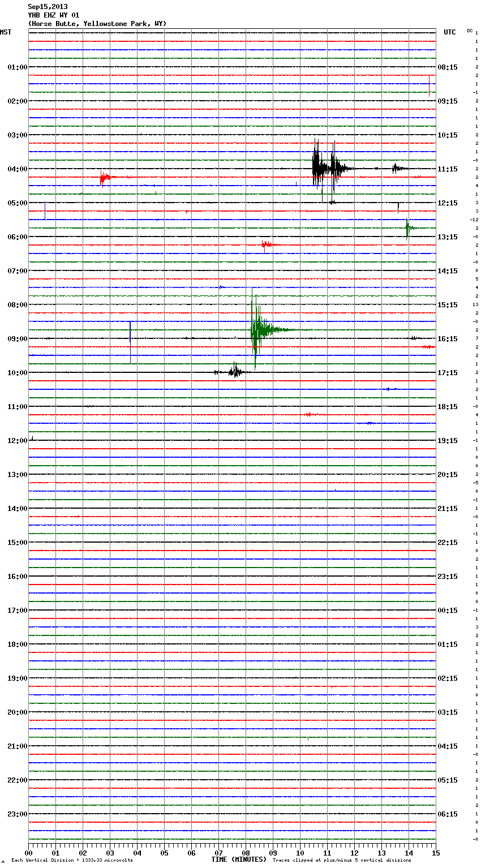
Task: Click the 16:15 UTC time label
Action: pos(448,338)
